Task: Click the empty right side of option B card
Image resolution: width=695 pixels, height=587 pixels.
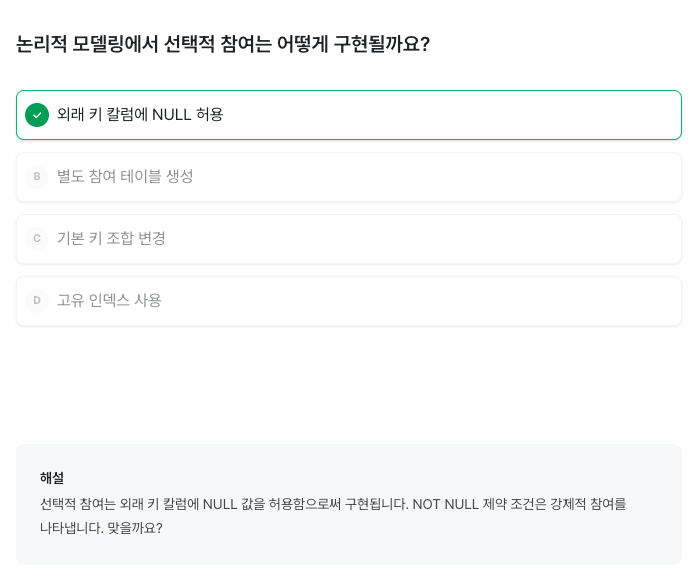Action: [500, 177]
